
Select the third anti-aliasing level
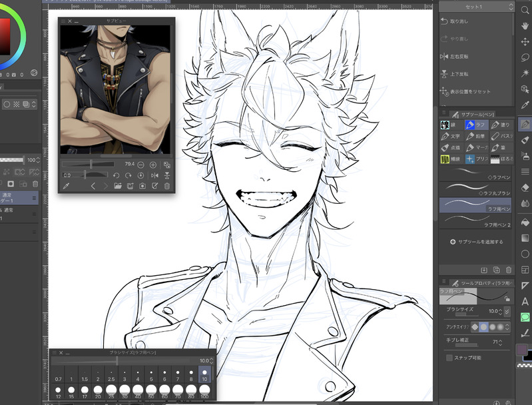(492, 327)
